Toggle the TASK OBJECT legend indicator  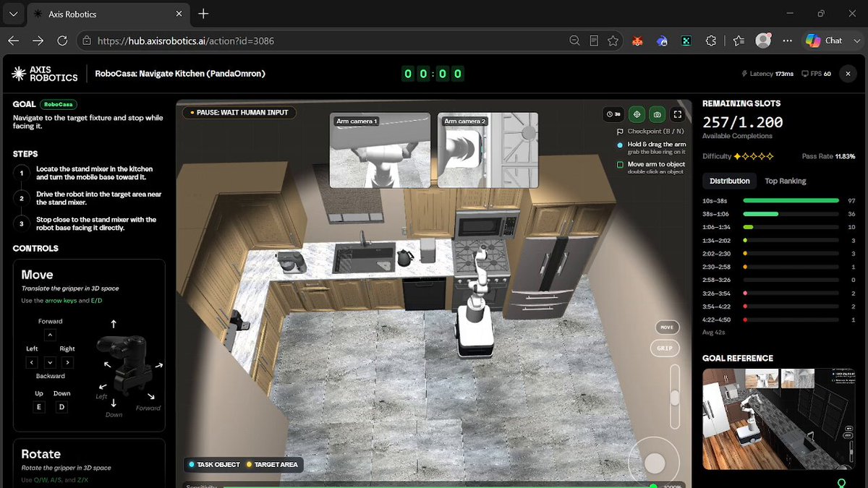(214, 464)
